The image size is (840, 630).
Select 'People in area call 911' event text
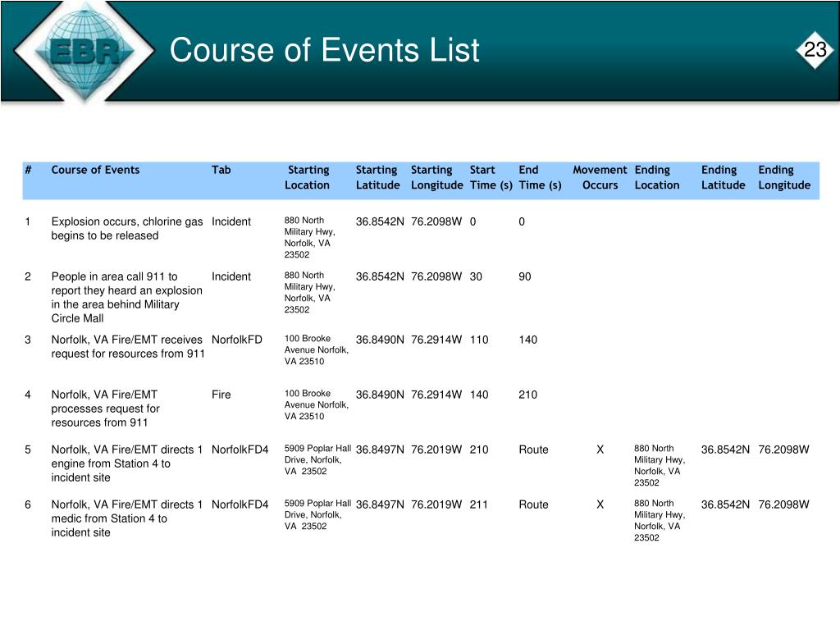(x=126, y=297)
